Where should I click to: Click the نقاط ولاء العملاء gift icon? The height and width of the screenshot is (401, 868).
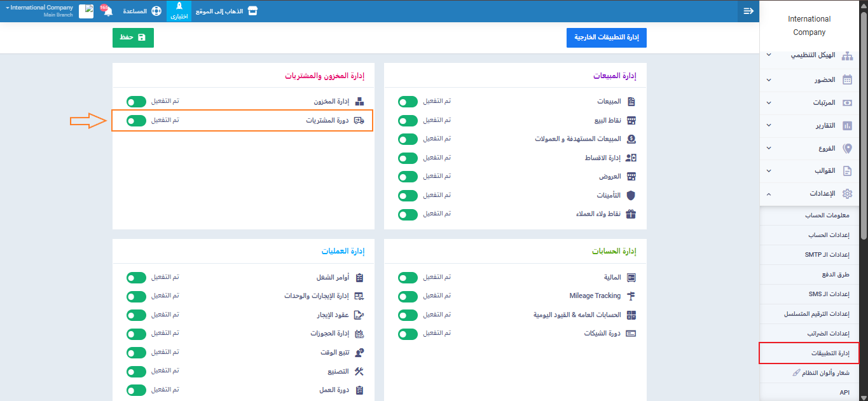pos(631,214)
